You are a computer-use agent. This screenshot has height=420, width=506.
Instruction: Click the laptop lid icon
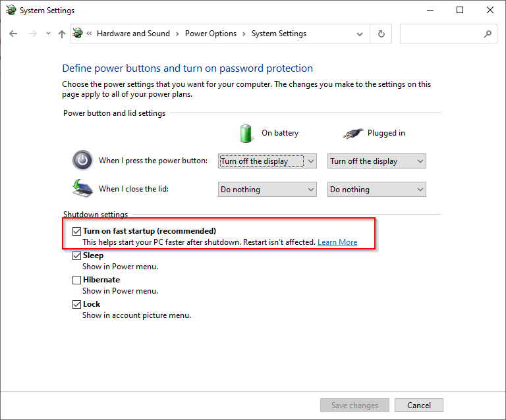82,188
